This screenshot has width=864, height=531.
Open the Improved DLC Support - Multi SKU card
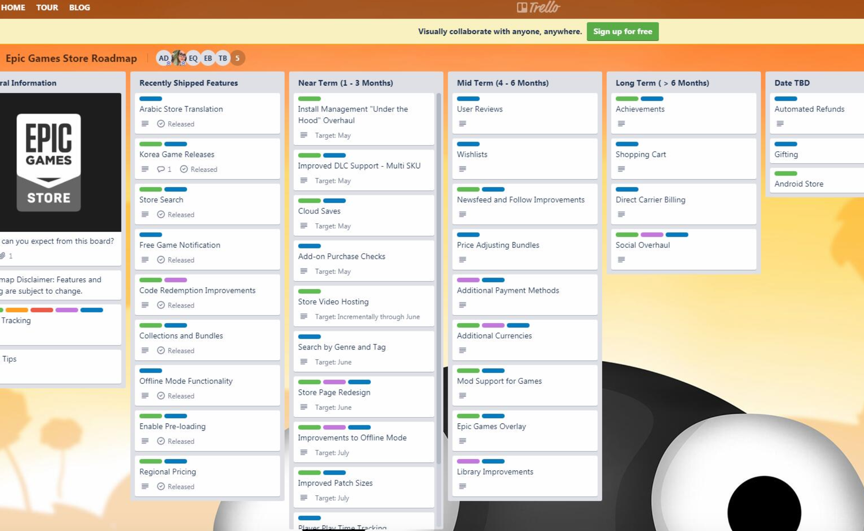[x=364, y=170]
